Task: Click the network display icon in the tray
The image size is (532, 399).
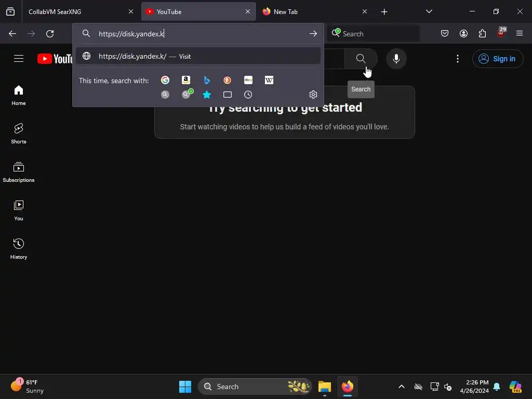Action: 435,387
